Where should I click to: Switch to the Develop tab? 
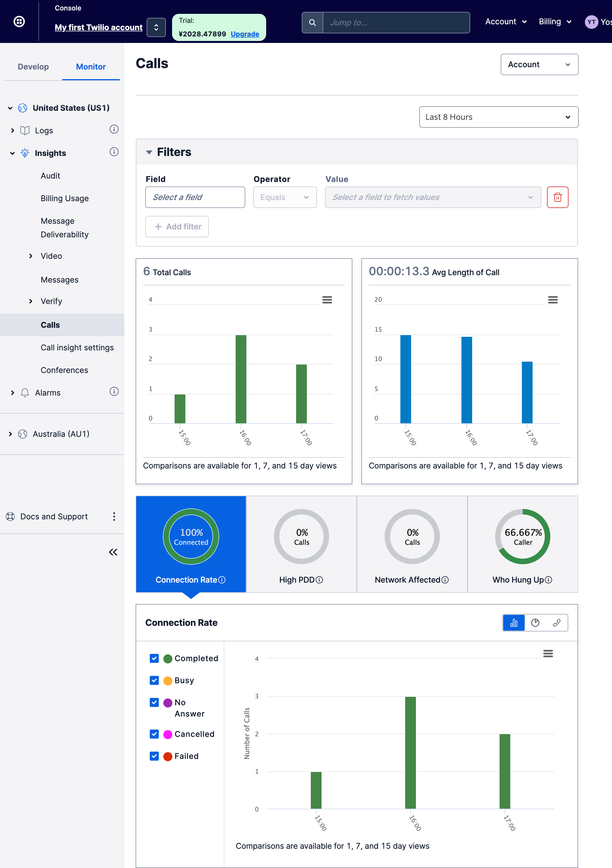pyautogui.click(x=33, y=66)
